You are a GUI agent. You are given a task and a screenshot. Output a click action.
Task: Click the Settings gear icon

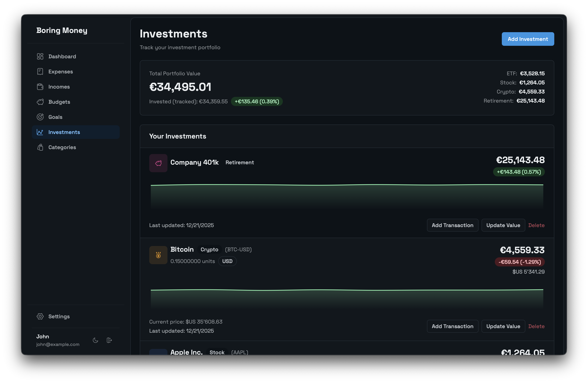click(40, 316)
